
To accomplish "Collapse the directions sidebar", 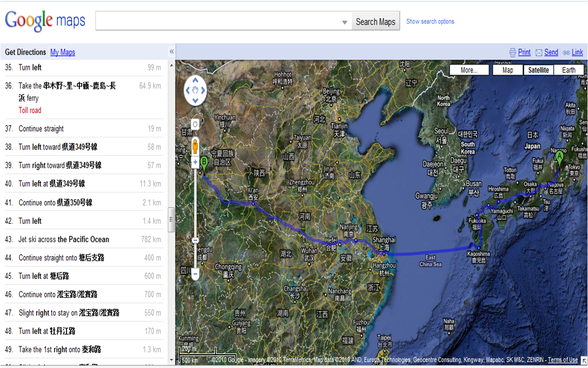I will point(171,51).
